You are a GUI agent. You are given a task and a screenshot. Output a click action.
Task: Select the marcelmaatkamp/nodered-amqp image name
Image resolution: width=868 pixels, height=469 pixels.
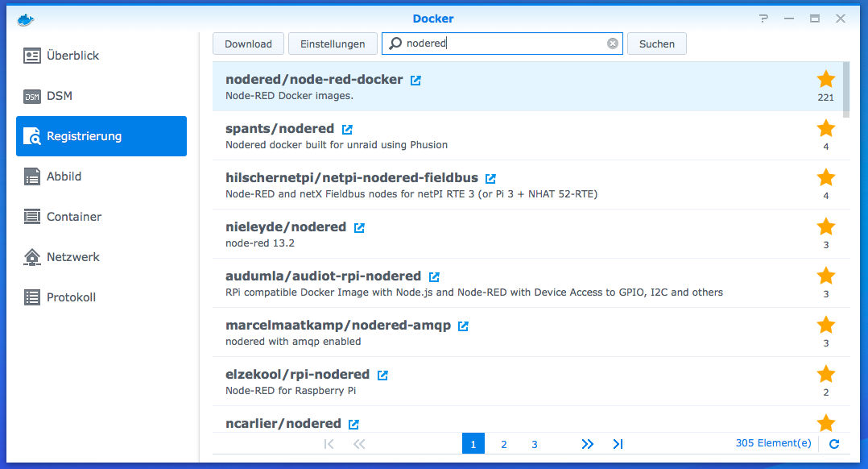[338, 325]
